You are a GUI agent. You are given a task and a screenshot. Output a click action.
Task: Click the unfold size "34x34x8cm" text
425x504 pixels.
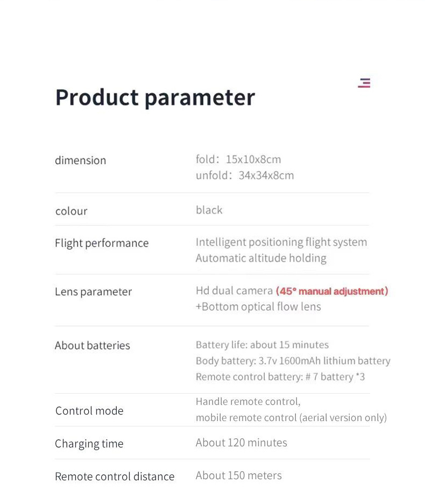pos(267,176)
